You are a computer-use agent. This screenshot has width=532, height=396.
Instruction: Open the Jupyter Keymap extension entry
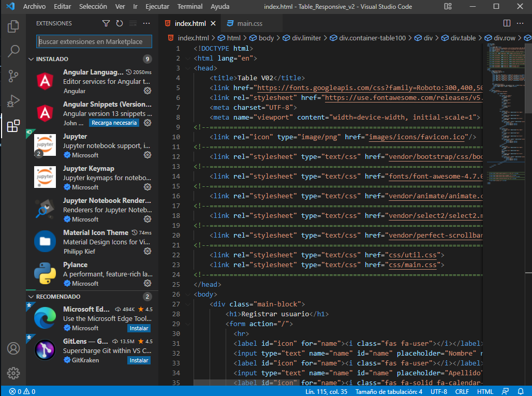tap(92, 178)
